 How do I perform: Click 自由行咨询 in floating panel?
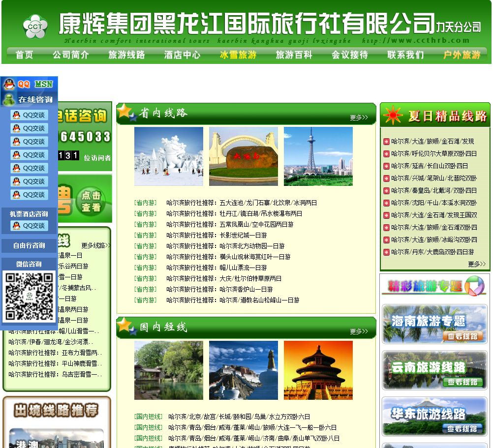pyautogui.click(x=29, y=246)
